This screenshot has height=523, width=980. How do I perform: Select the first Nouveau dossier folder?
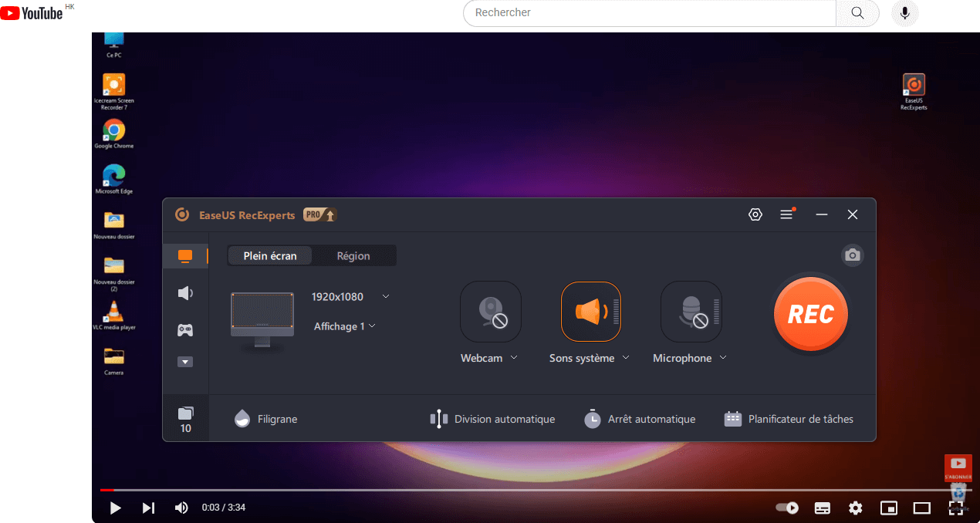[x=113, y=225]
